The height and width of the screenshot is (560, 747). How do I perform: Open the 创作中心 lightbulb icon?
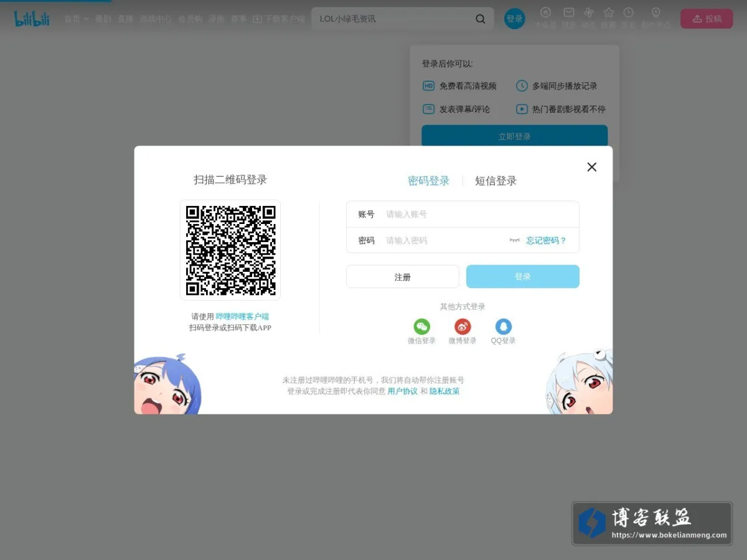point(655,12)
